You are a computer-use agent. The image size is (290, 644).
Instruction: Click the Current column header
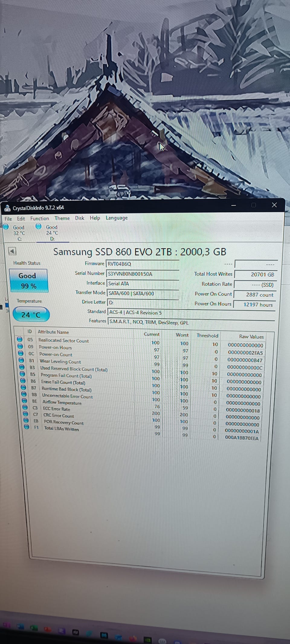[x=151, y=334]
